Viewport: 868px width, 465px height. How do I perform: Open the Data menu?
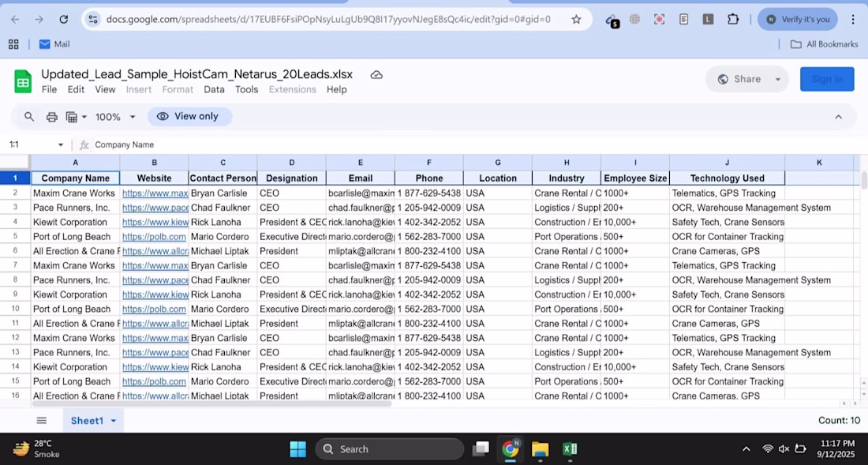coord(214,90)
